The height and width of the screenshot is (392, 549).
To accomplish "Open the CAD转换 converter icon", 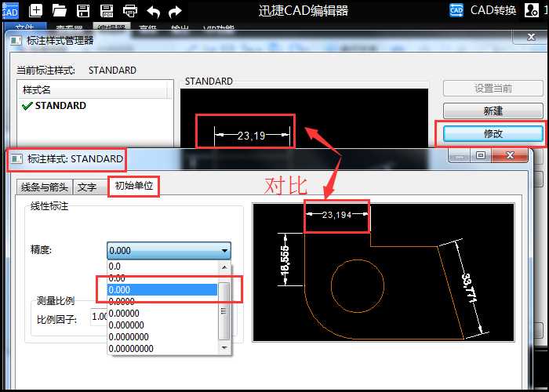I will click(x=456, y=10).
